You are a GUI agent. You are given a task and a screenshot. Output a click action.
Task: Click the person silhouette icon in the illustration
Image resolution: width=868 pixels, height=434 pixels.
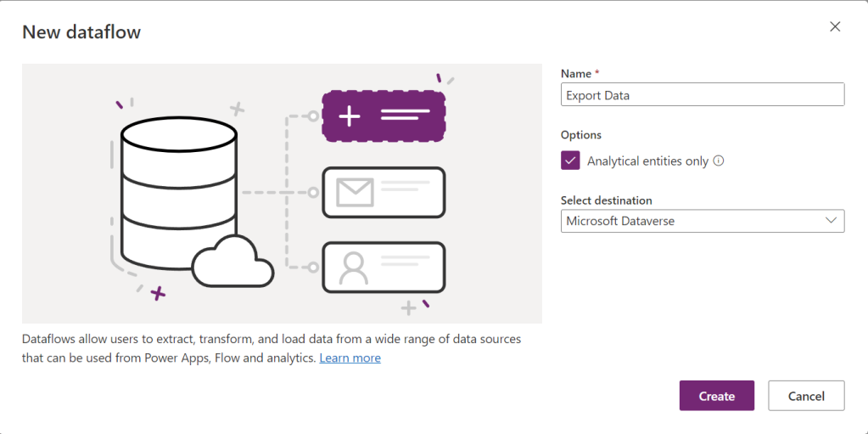tap(354, 268)
